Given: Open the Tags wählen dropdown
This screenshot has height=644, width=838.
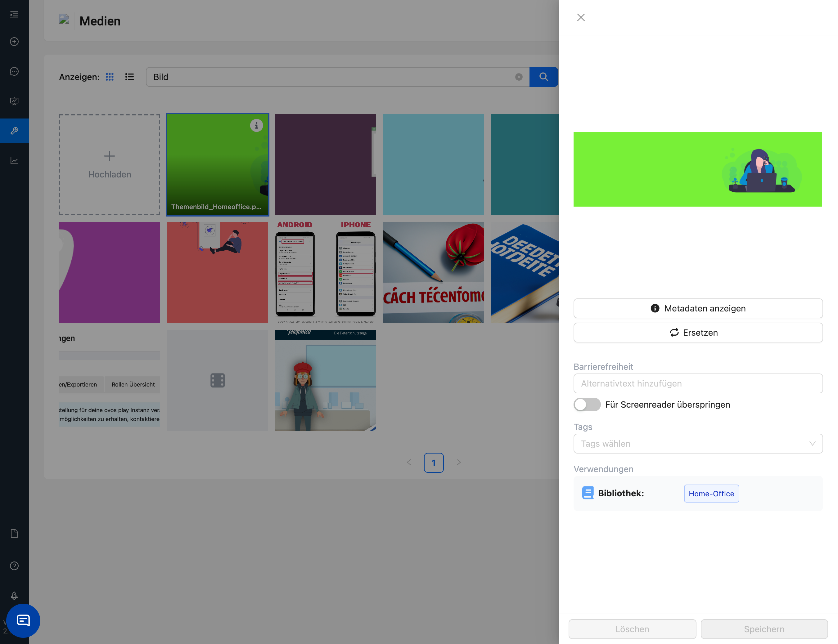Looking at the screenshot, I should pyautogui.click(x=698, y=444).
